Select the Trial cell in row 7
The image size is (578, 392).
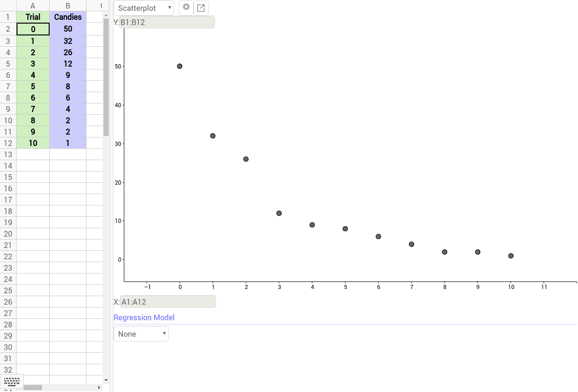[33, 86]
